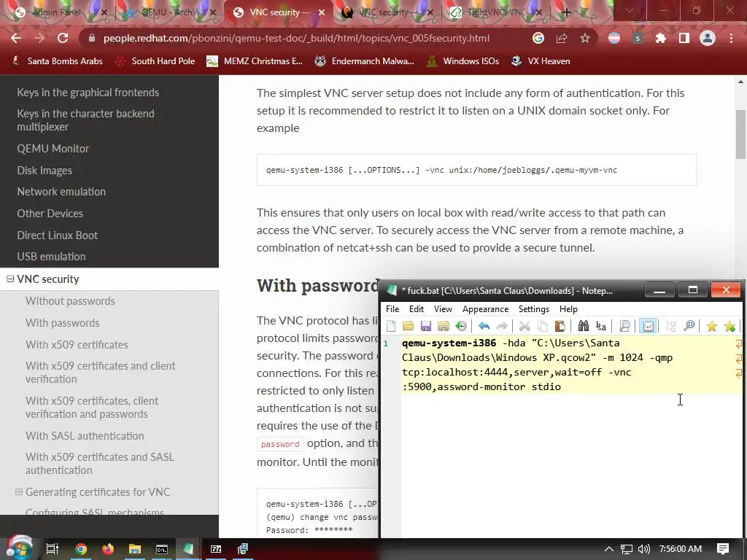Go back in Chrome

click(x=16, y=38)
